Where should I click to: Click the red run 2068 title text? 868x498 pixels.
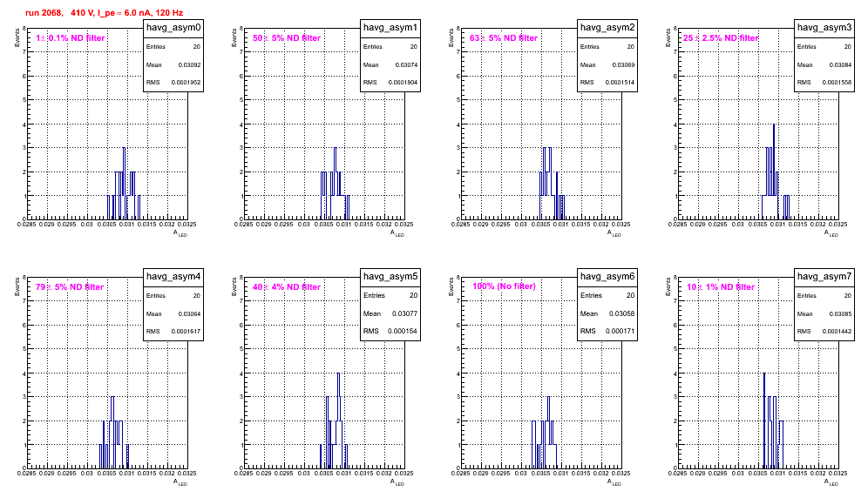coord(104,13)
